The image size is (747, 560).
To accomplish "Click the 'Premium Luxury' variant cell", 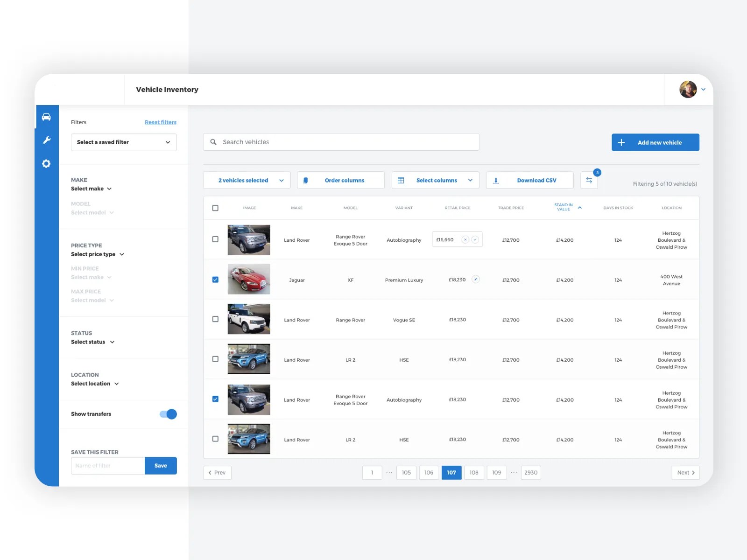I will (404, 280).
